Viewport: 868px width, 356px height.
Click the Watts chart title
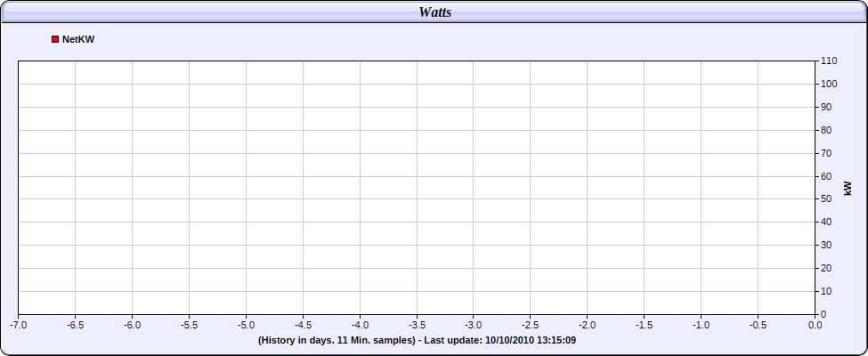(434, 12)
